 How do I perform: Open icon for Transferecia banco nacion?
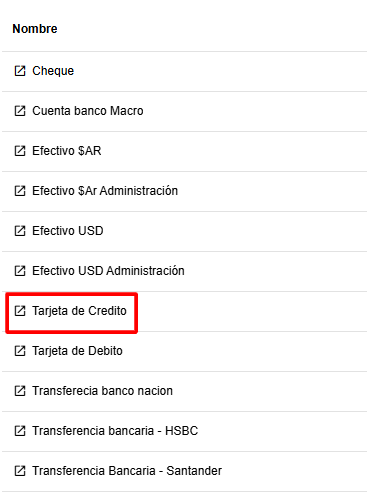20,391
